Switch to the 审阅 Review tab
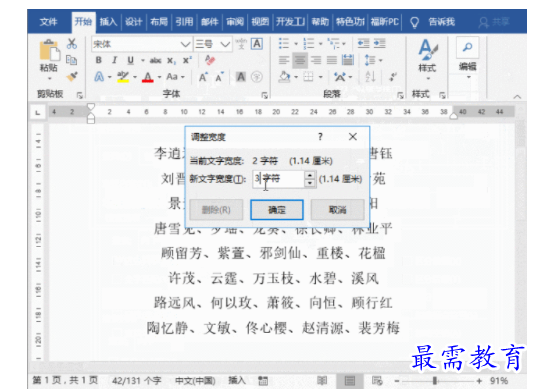Image resolution: width=533 pixels, height=389 pixels. pyautogui.click(x=235, y=22)
